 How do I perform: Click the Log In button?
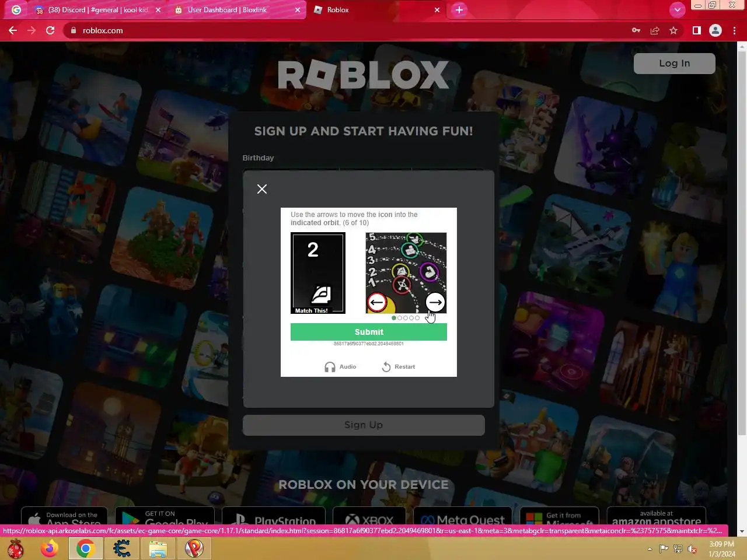[675, 63]
